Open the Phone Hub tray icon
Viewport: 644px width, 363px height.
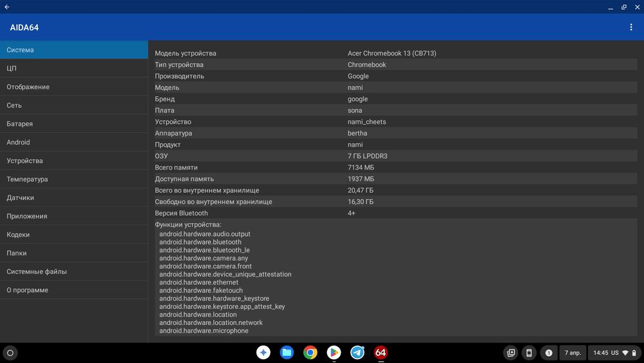pyautogui.click(x=529, y=353)
